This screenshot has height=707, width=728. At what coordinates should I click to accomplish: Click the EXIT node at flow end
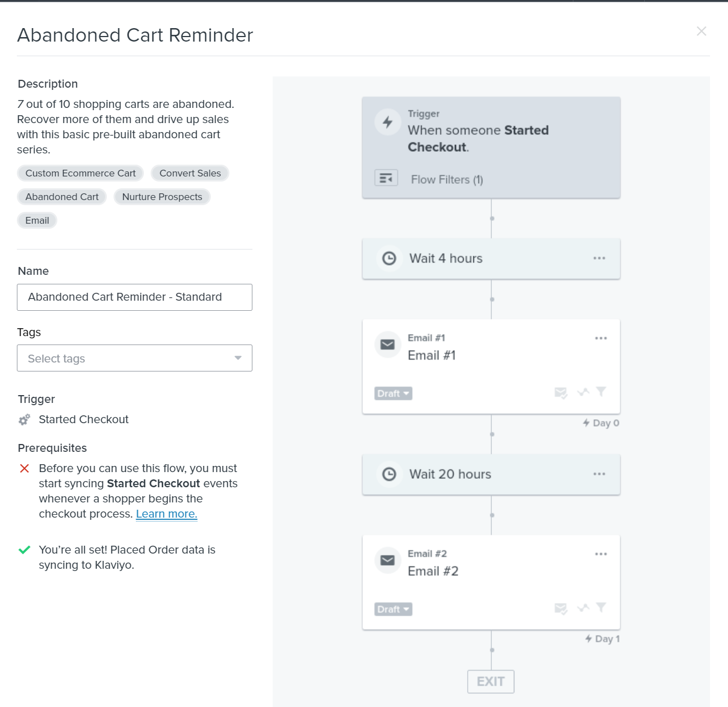[x=490, y=681]
